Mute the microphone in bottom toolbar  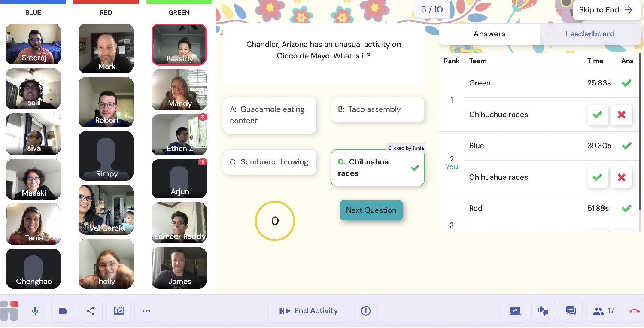(x=35, y=311)
